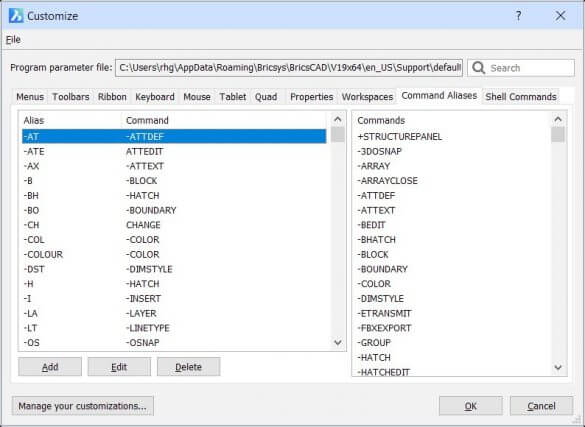Select the -B alias row
The height and width of the screenshot is (427, 585).
coord(174,181)
